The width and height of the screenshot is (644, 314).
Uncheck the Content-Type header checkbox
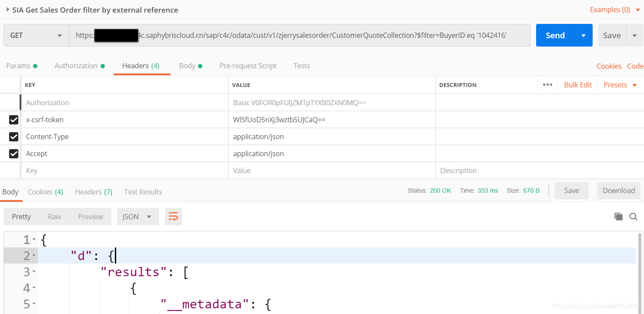pyautogui.click(x=14, y=137)
